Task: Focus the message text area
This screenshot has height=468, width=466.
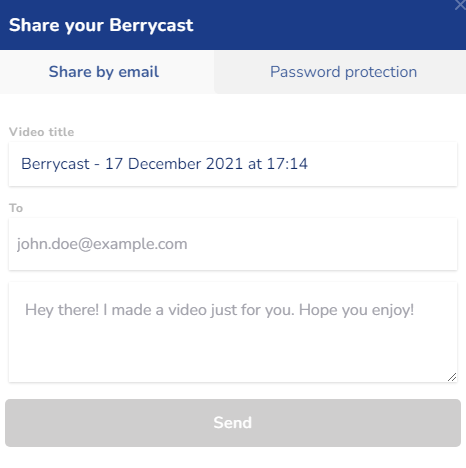Action: pos(233,332)
